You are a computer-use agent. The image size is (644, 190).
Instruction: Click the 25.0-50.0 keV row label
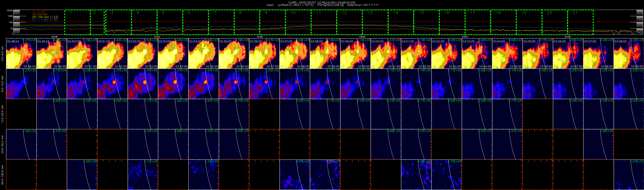[2, 144]
